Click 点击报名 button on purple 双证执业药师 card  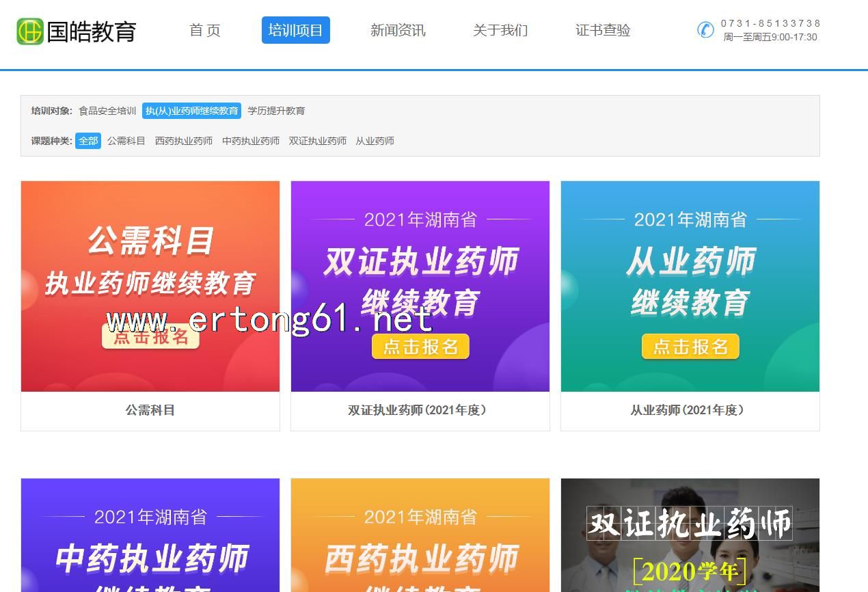(x=420, y=347)
